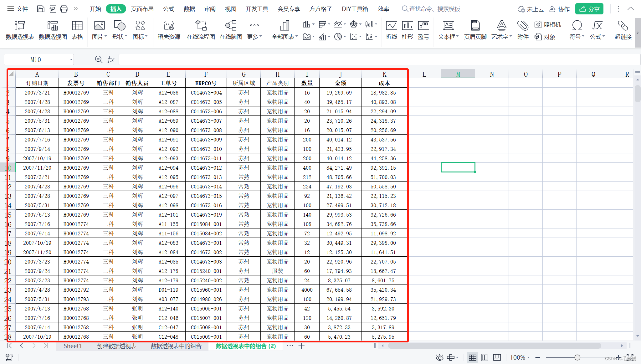Viewport: 641px width, 364px height.
Task: Click the save icon in quick access
Action: (x=41, y=9)
